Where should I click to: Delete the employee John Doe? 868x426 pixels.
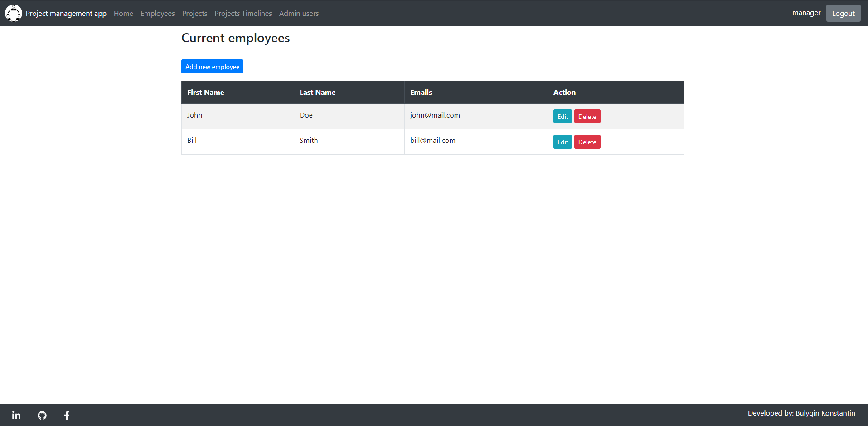coord(587,116)
